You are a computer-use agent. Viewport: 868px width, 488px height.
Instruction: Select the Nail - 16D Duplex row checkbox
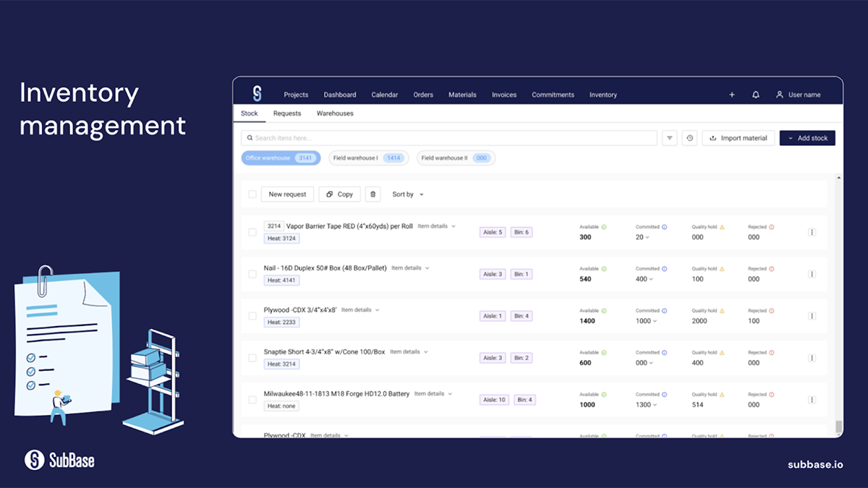[252, 274]
